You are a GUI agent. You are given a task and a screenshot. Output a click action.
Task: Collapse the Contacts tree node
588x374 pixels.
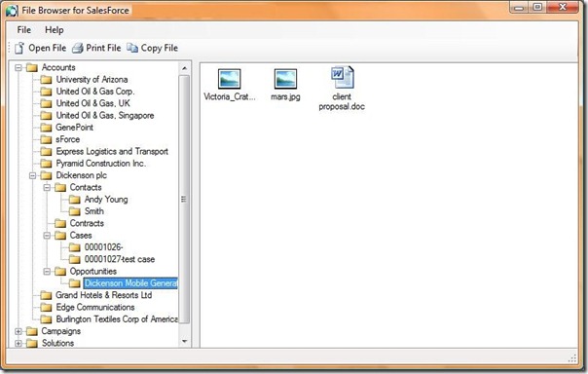coord(47,188)
